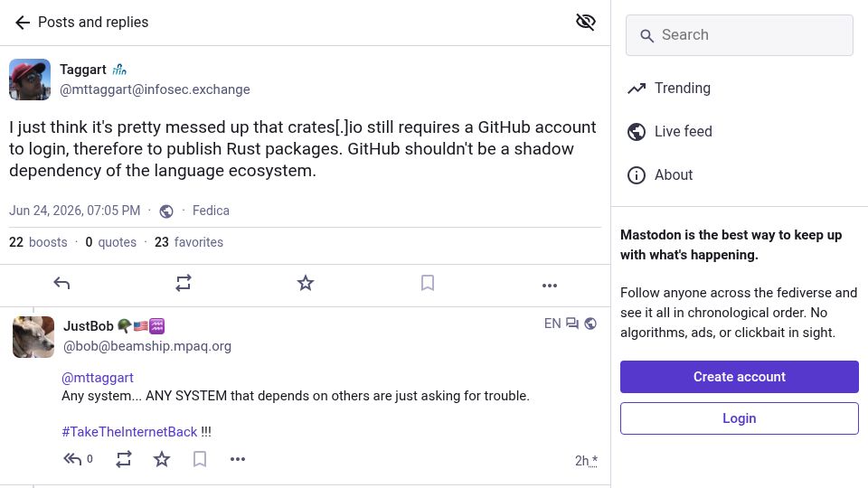This screenshot has width=868, height=488.
Task: Open Trending from the sidebar
Action: 669,88
